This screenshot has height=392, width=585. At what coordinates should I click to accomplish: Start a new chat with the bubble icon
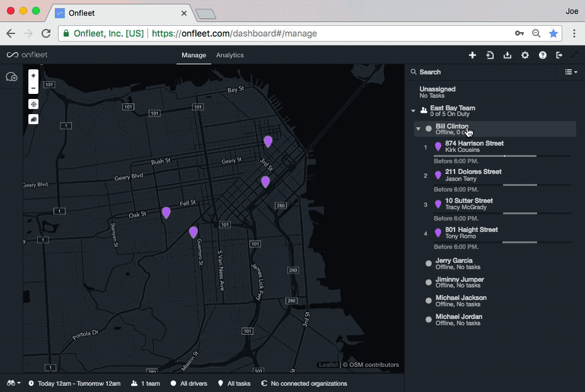click(x=11, y=77)
